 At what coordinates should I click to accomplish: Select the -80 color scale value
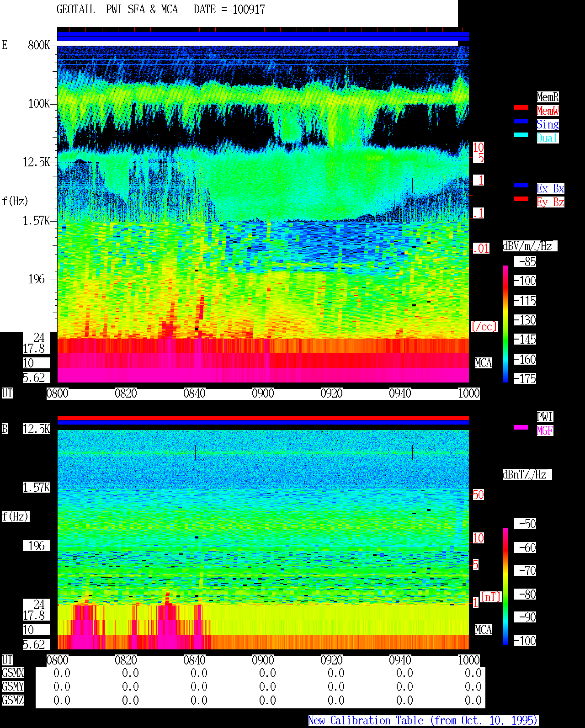pyautogui.click(x=525, y=594)
